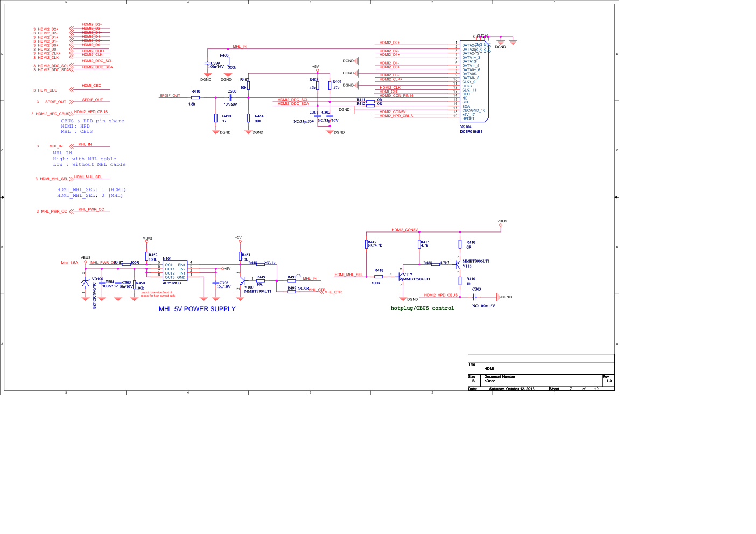
Task: Click resistor designator "R419"
Action: pos(471,279)
